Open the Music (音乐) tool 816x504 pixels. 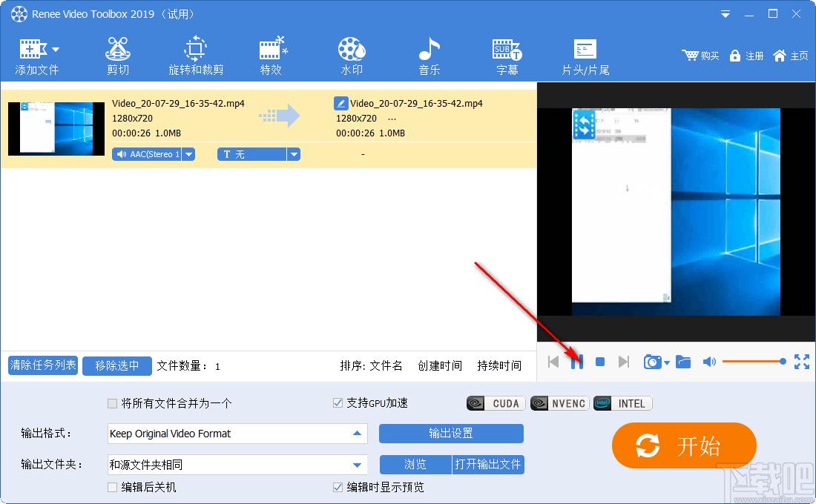click(430, 56)
